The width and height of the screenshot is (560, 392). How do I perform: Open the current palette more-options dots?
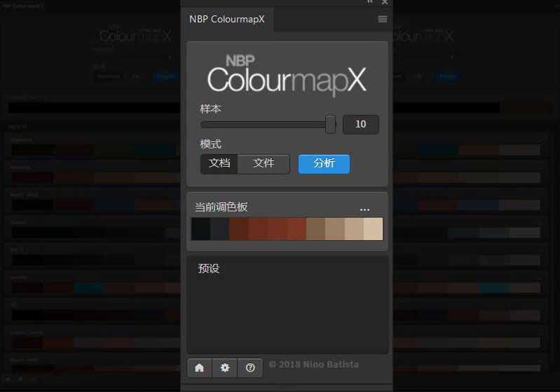[x=364, y=210]
